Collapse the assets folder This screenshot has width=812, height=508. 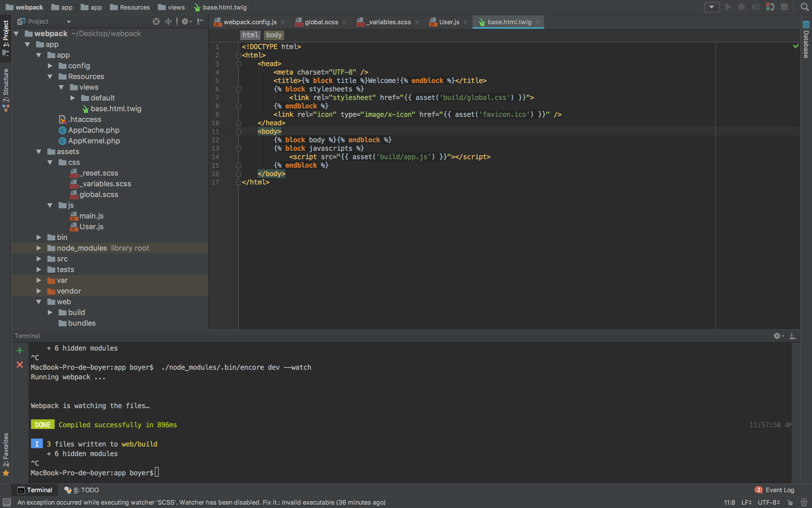click(x=39, y=152)
